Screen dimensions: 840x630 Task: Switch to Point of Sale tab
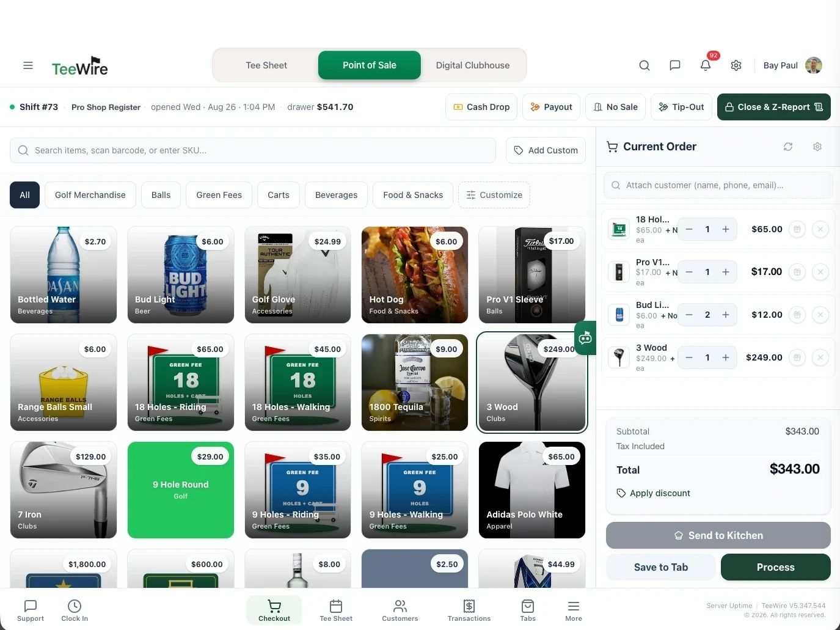(370, 65)
